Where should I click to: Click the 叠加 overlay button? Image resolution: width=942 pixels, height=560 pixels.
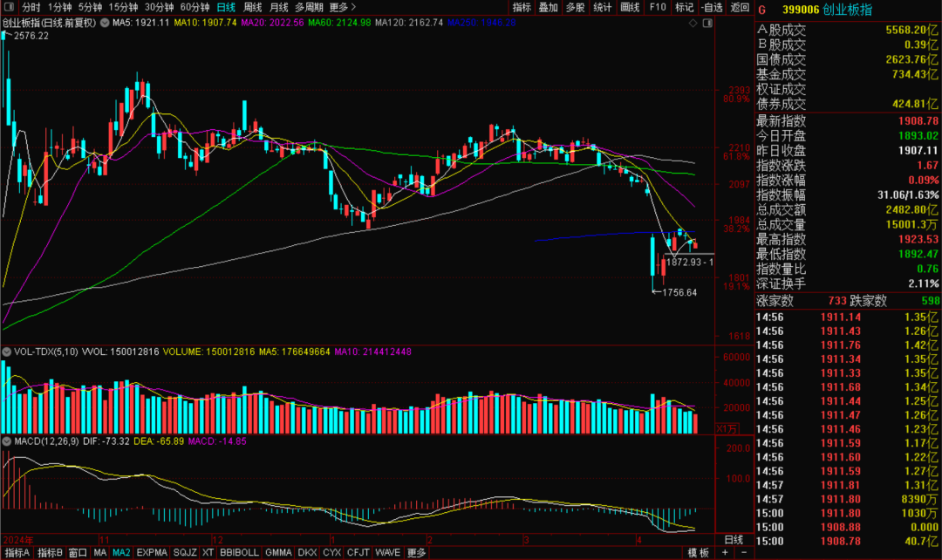549,7
